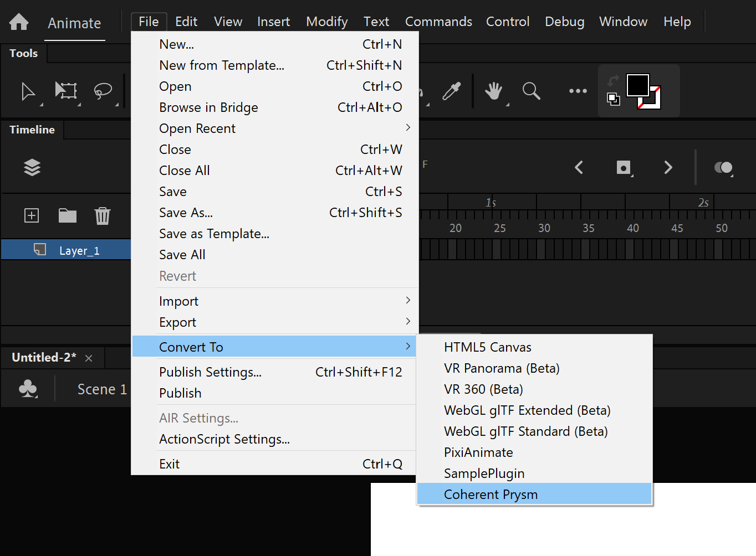The width and height of the screenshot is (756, 556).
Task: Convert to VR Panorama (Beta)
Action: [x=534, y=368]
